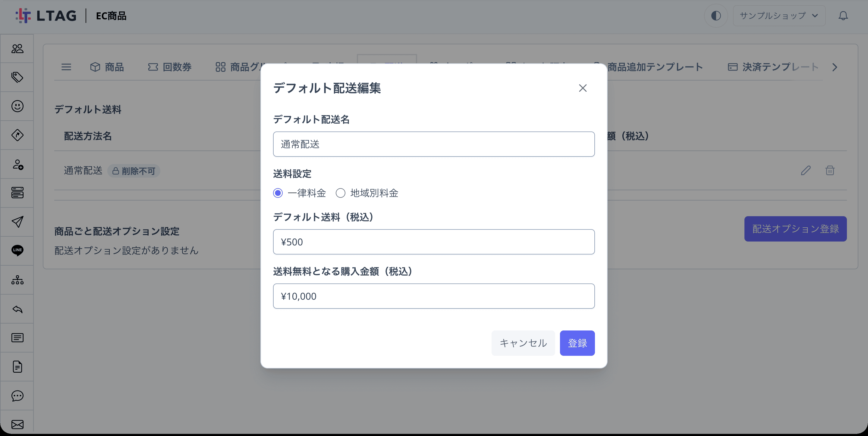
Task: Click the trash delete icon for 通常配送
Action: point(830,171)
